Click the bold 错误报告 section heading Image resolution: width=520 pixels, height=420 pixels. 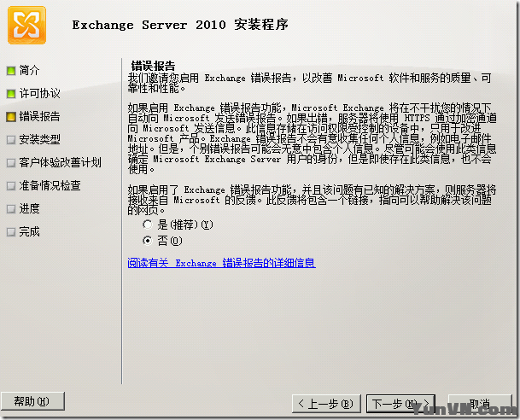(153, 66)
